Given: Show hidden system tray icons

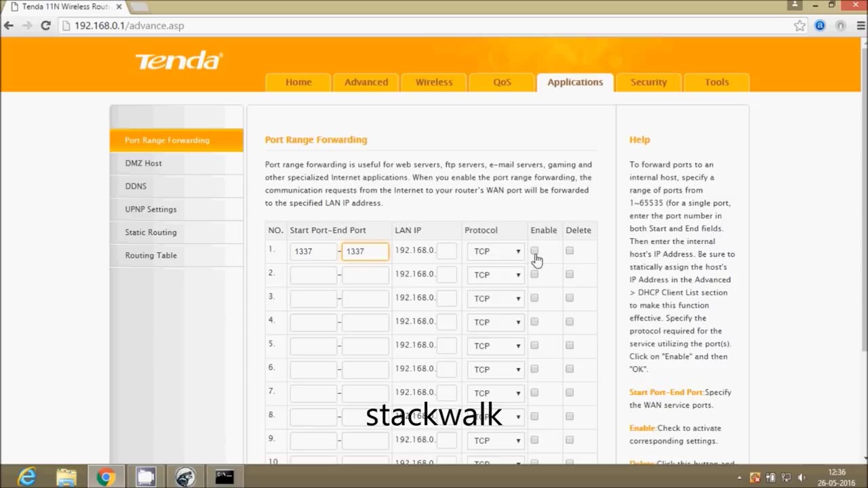Looking at the screenshot, I should coord(741,477).
